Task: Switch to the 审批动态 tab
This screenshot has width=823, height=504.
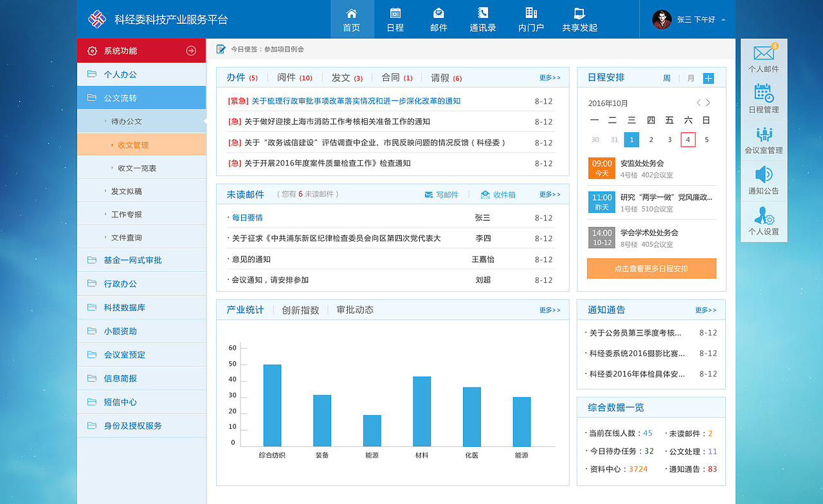Action: (x=355, y=310)
